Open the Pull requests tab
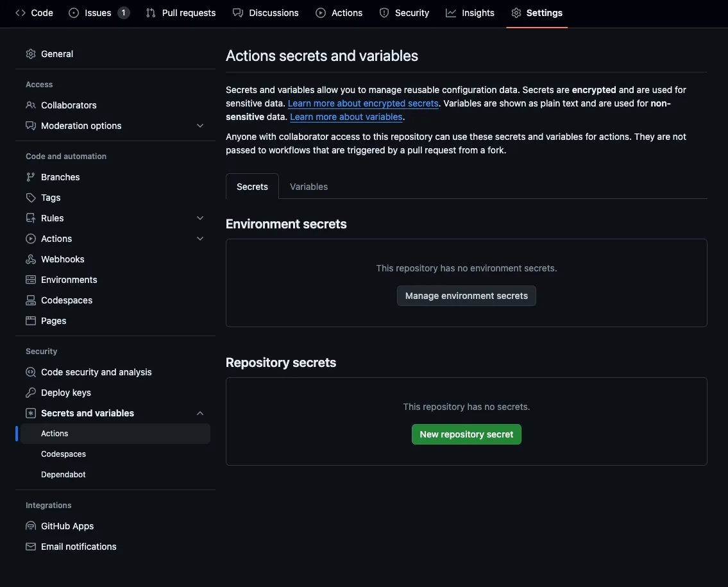728x587 pixels. 181,13
